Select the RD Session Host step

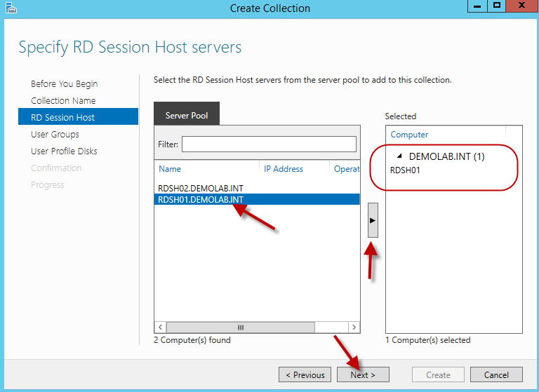point(62,118)
